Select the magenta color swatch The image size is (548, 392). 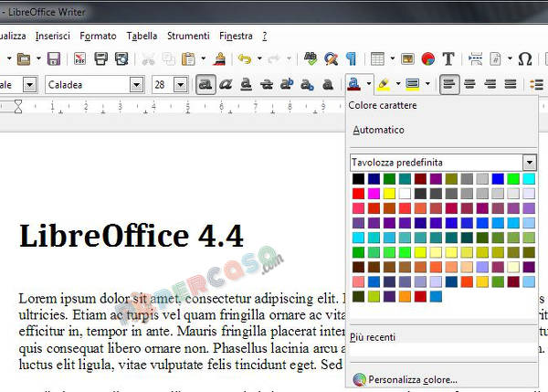pos(374,194)
